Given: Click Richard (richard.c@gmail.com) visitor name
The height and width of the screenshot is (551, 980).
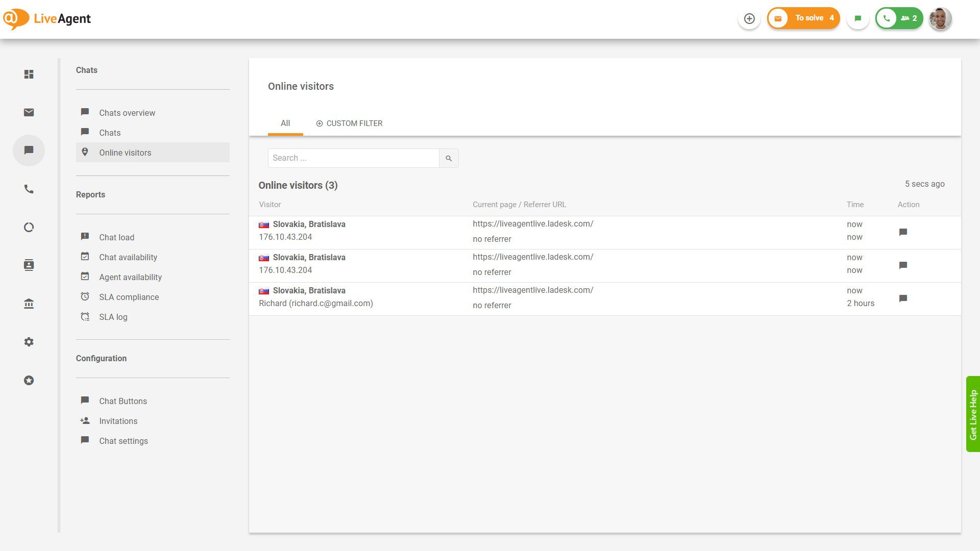Looking at the screenshot, I should coord(315,304).
